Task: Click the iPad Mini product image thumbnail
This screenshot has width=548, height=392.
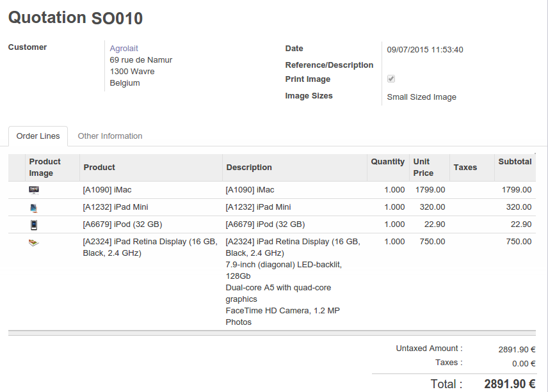Action: click(x=33, y=208)
